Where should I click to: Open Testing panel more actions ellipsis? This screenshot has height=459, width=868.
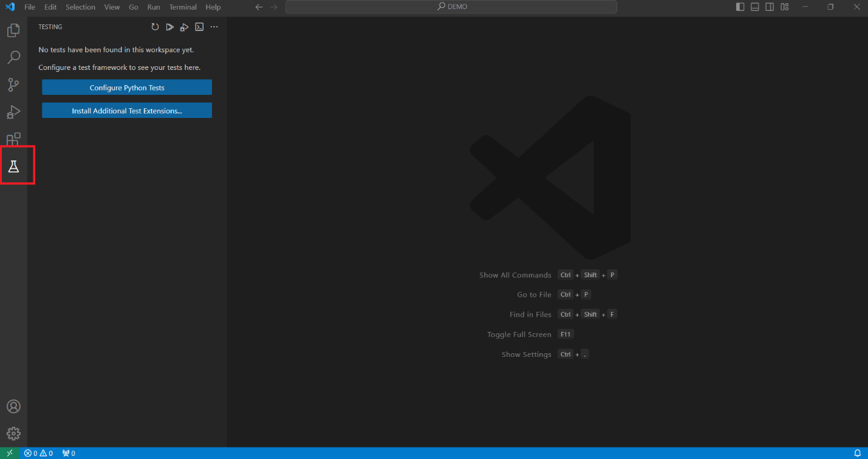tap(214, 27)
